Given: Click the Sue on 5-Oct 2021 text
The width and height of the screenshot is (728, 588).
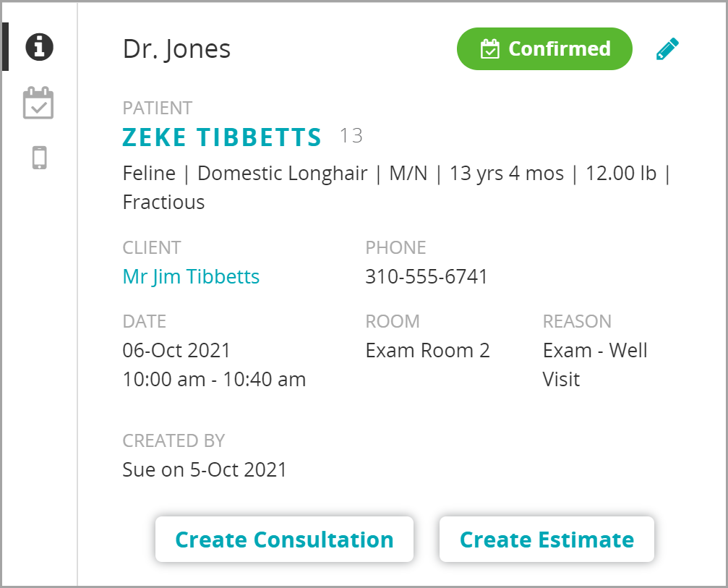Looking at the screenshot, I should [x=205, y=469].
